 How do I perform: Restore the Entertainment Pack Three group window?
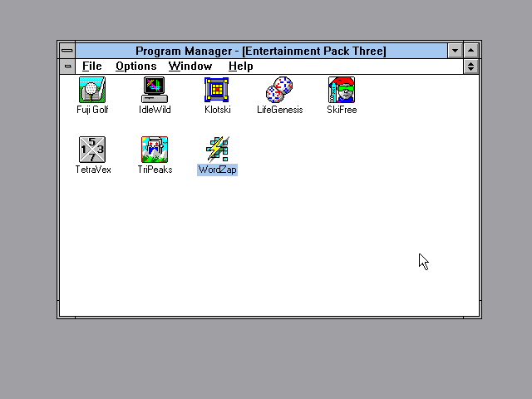pyautogui.click(x=471, y=66)
